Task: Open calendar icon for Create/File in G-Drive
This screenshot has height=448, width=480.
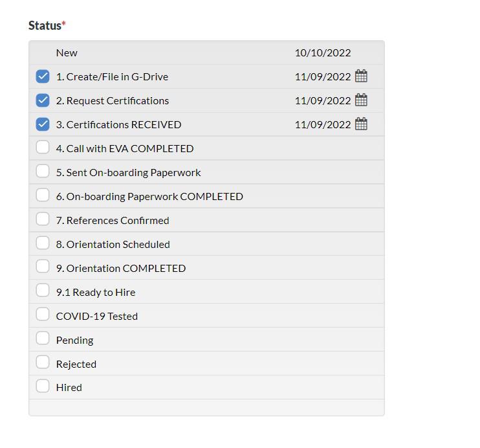Action: tap(362, 76)
